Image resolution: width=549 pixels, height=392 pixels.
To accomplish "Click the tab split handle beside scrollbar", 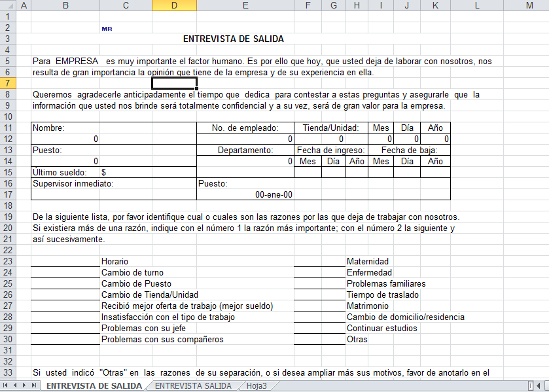I will pyautogui.click(x=531, y=386).
